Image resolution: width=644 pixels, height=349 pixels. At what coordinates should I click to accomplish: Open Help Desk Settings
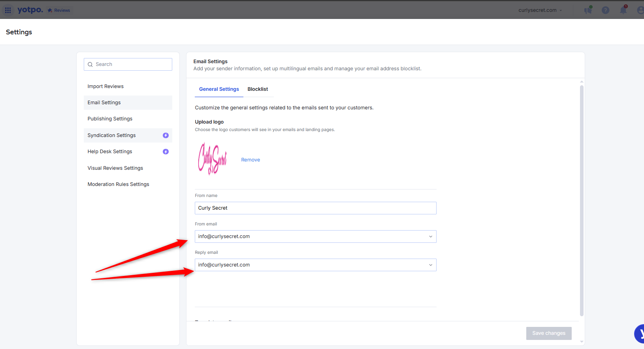(x=128, y=152)
